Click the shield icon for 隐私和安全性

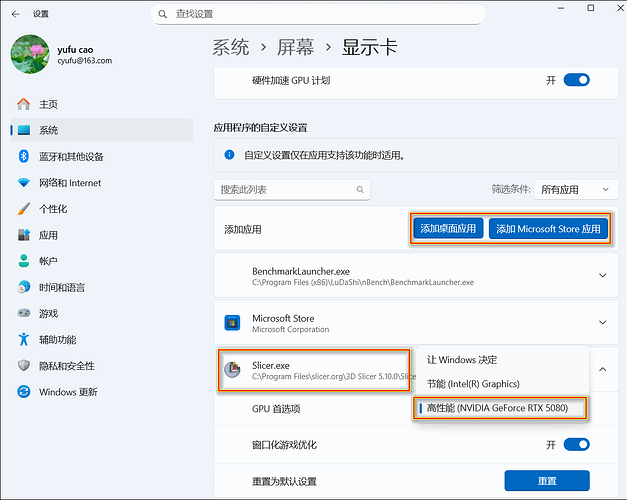pyautogui.click(x=24, y=365)
